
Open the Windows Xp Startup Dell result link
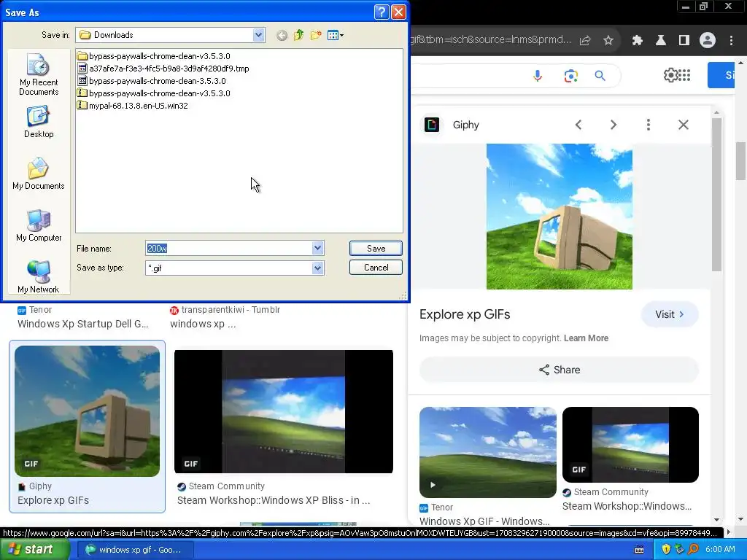pyautogui.click(x=83, y=324)
